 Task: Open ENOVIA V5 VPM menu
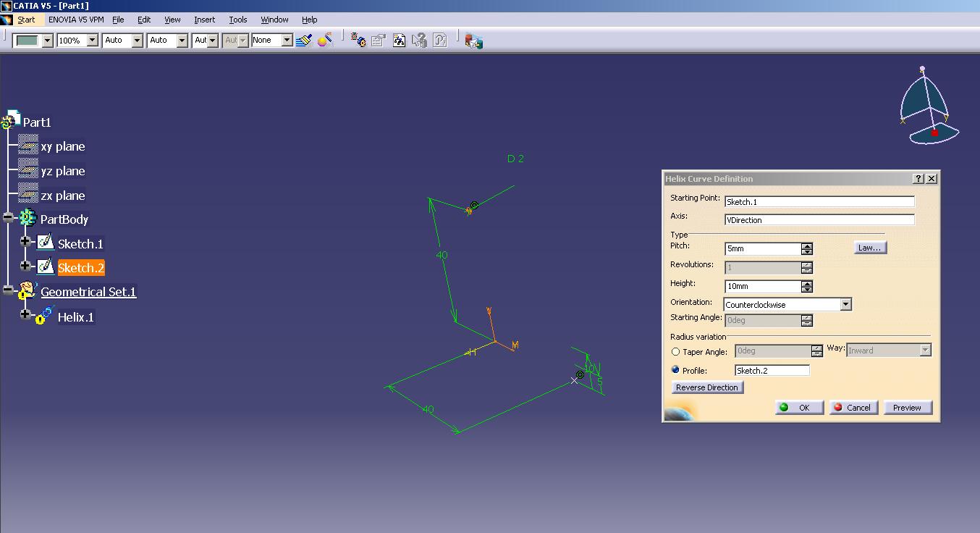76,20
